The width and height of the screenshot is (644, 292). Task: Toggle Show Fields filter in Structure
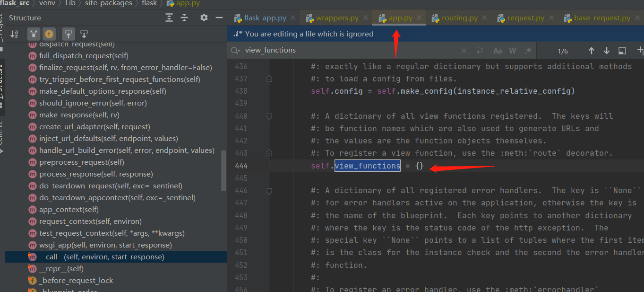tap(49, 34)
